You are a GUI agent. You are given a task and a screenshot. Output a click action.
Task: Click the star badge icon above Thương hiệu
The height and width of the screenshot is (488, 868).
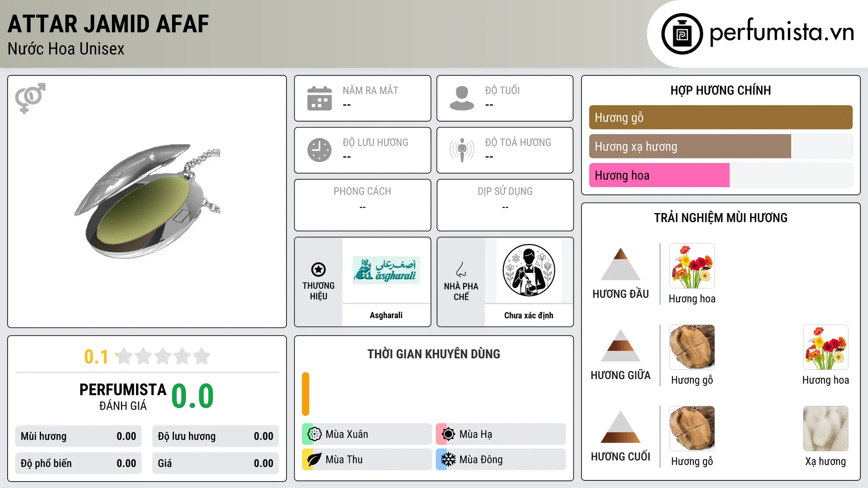[318, 269]
